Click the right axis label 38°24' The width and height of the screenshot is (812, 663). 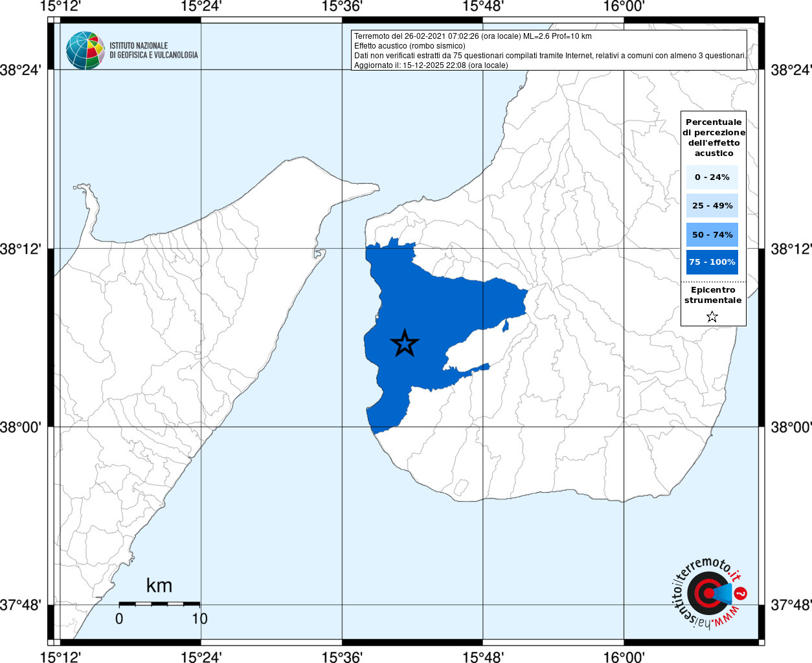coord(791,70)
